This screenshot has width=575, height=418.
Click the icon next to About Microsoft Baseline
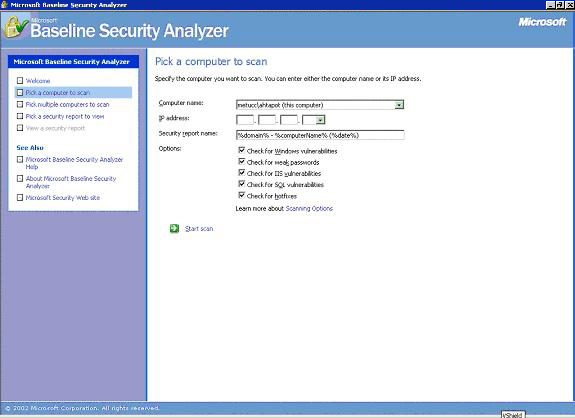[20, 179]
